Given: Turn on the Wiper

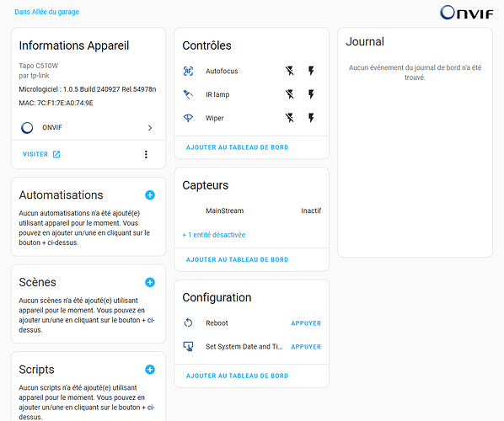Looking at the screenshot, I should pyautogui.click(x=311, y=118).
